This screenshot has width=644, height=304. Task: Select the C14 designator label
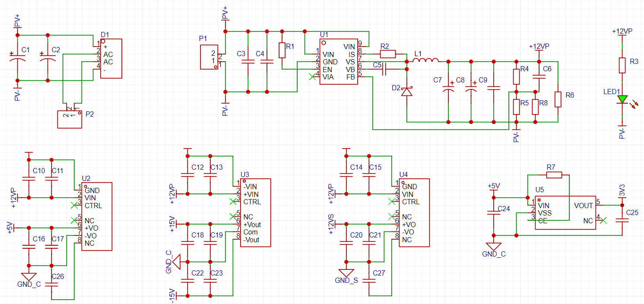356,167
